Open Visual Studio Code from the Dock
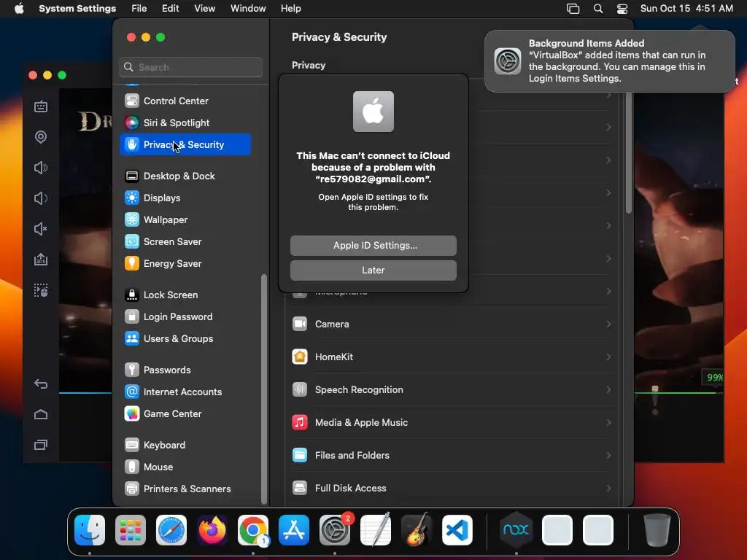This screenshot has width=747, height=560. 457,530
